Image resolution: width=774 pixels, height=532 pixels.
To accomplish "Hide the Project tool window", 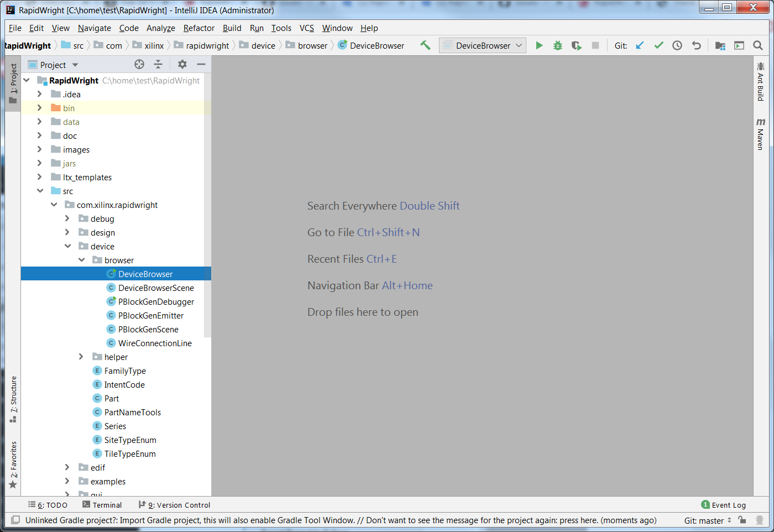I will tap(201, 64).
